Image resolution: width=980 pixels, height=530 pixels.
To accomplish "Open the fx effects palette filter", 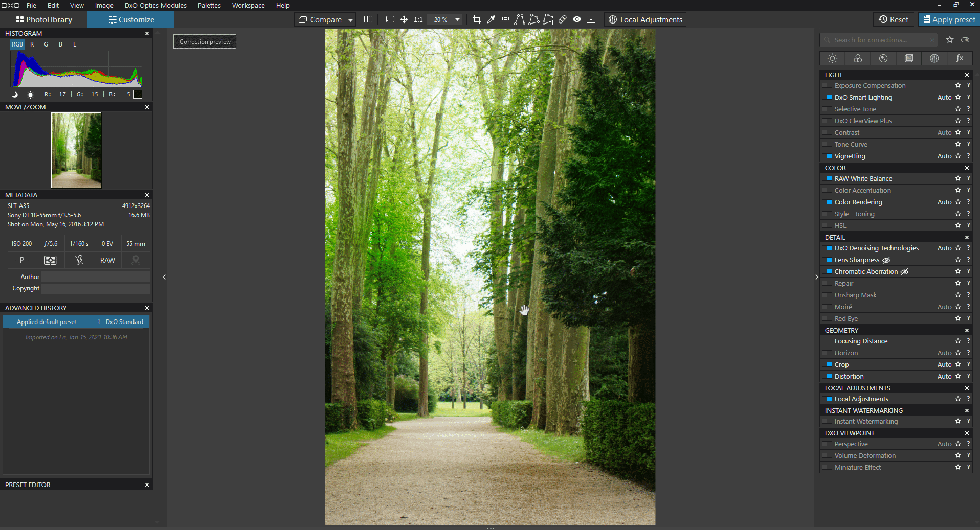I will [960, 59].
